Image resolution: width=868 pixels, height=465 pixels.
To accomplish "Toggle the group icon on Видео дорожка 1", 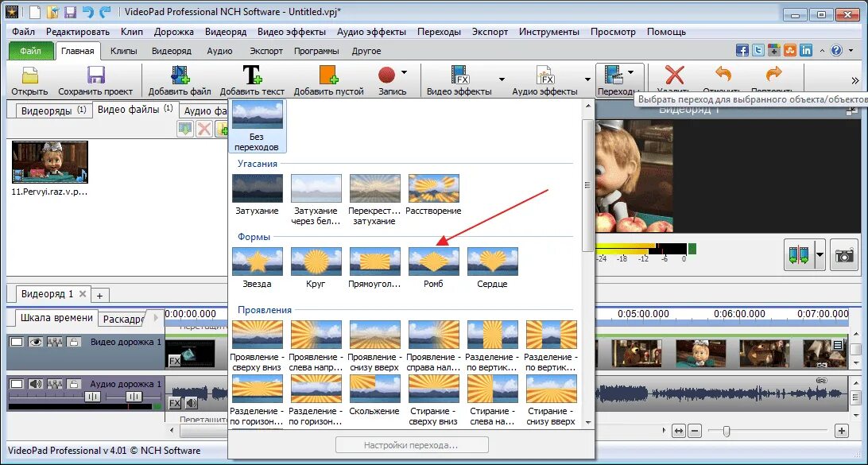I will pyautogui.click(x=54, y=342).
